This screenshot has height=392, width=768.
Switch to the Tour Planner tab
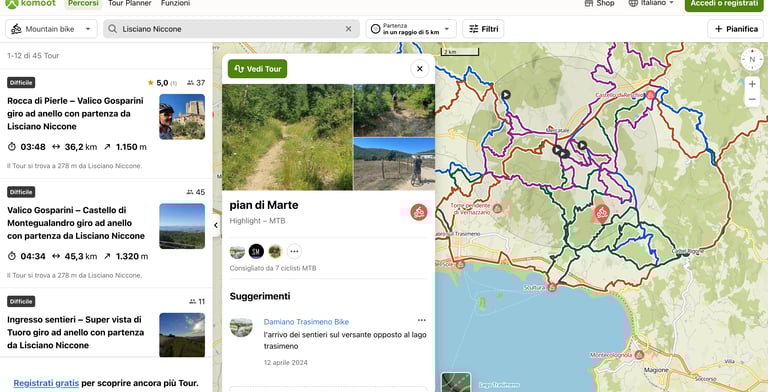point(129,3)
